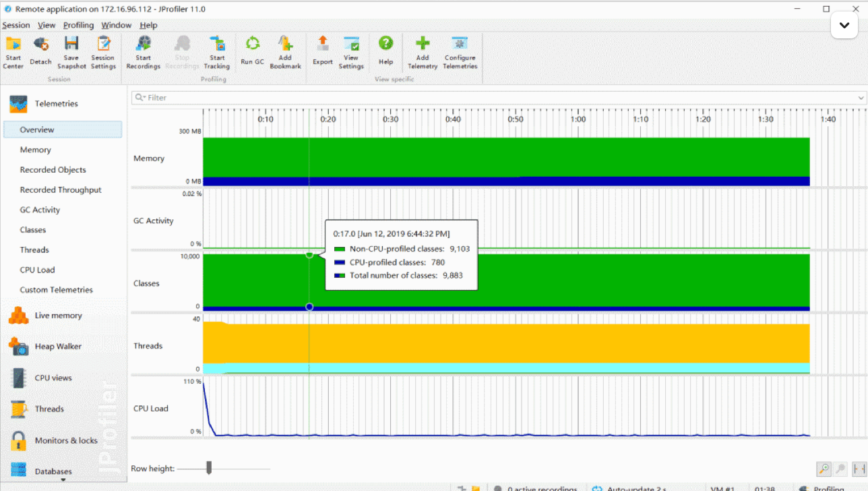This screenshot has height=491, width=868.
Task: Click the Start Center toolbar icon
Action: coord(13,45)
